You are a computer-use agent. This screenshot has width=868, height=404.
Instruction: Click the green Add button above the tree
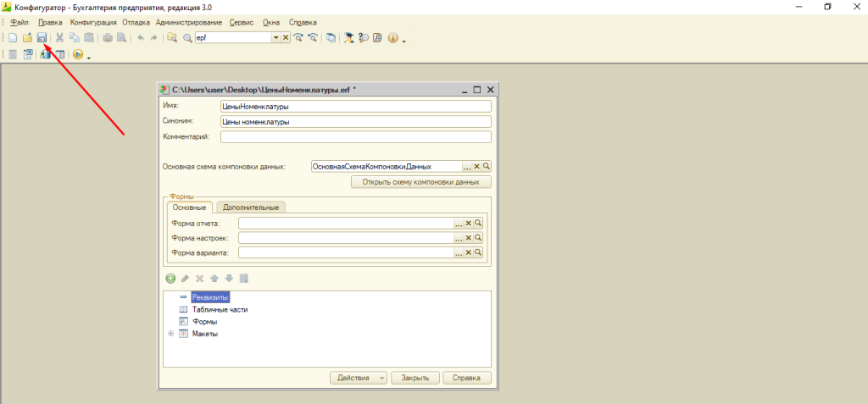[x=170, y=278]
